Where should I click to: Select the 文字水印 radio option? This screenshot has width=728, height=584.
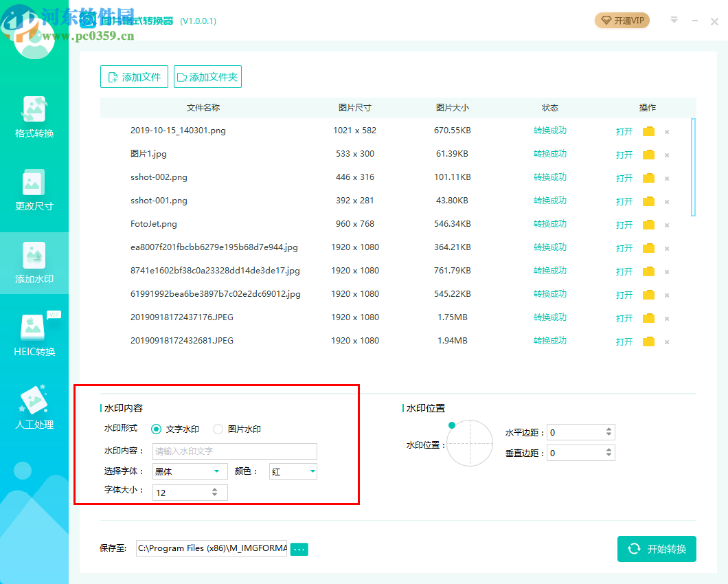pos(158,428)
